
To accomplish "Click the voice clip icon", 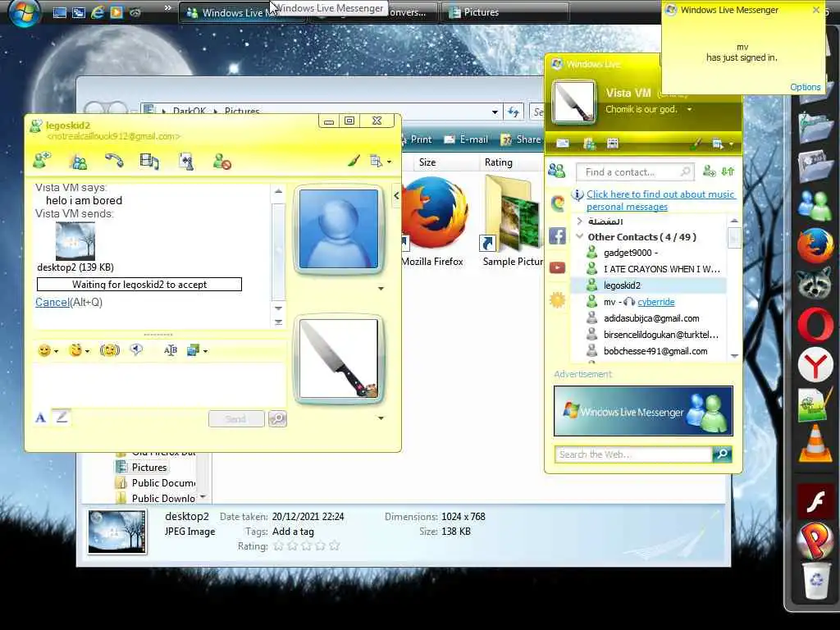I will click(137, 349).
